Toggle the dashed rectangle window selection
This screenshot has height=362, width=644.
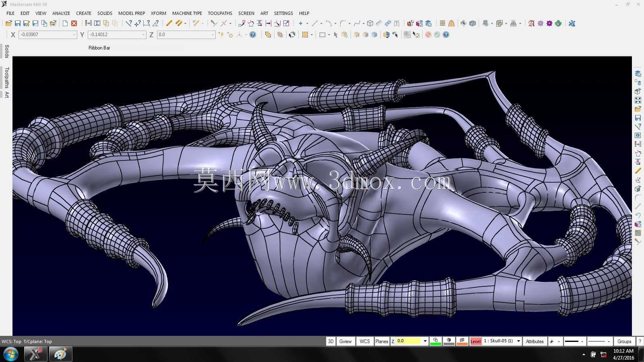pos(322,35)
